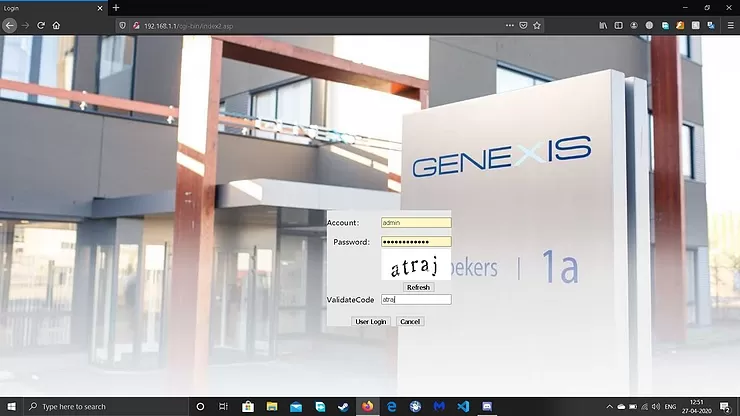
Task: Switch to Firefox on taskbar
Action: [x=367, y=407]
